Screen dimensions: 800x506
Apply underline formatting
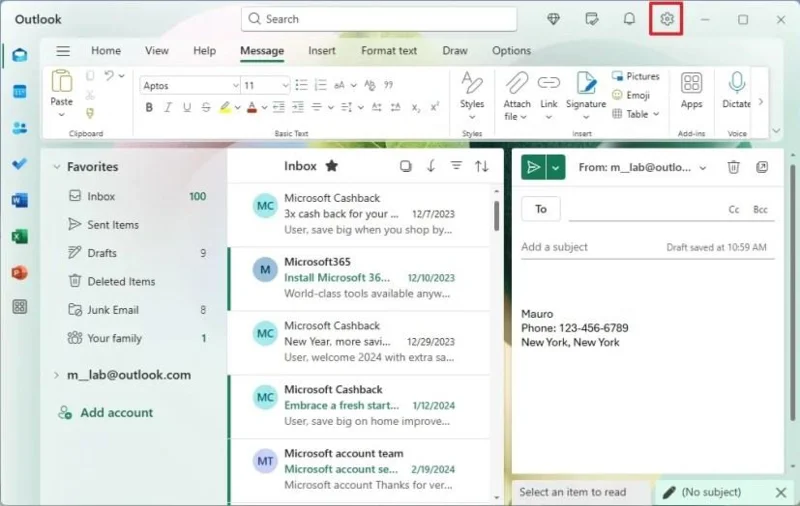[187, 107]
